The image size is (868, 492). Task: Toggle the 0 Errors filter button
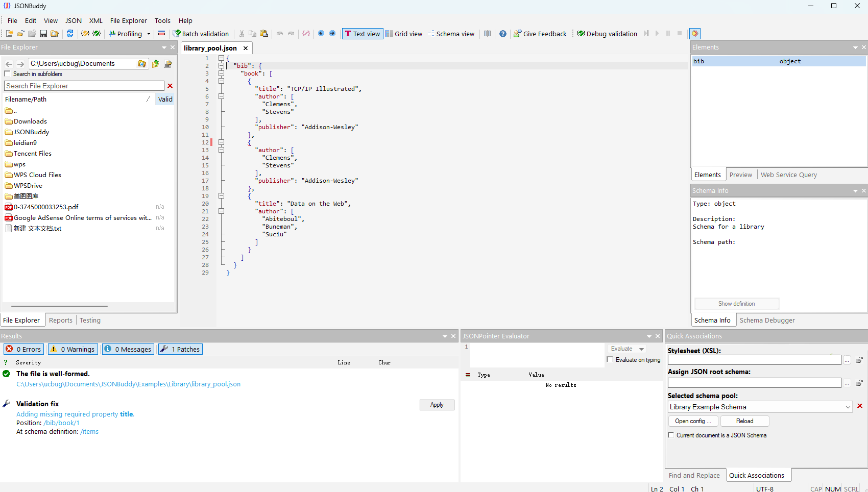24,349
